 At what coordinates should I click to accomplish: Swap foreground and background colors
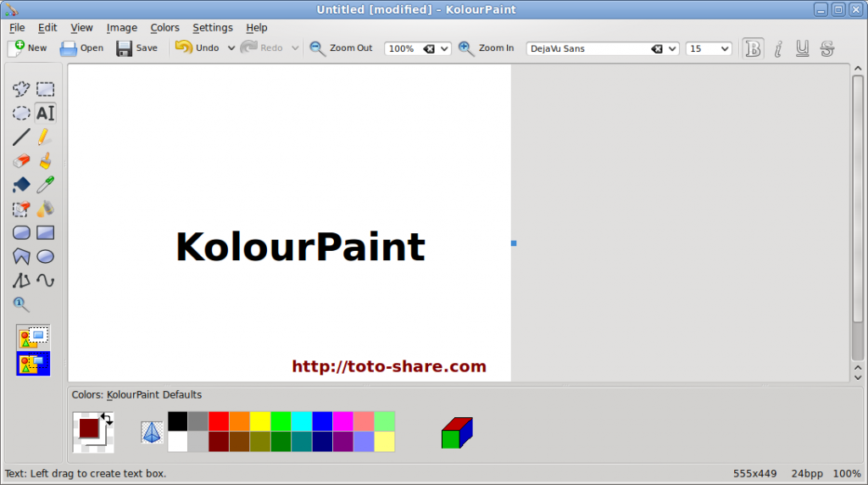click(x=107, y=419)
